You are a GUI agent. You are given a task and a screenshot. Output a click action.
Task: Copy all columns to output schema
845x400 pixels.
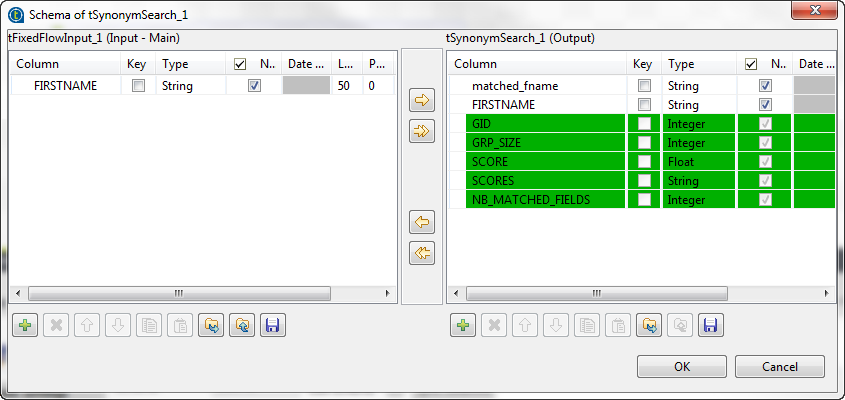click(422, 131)
